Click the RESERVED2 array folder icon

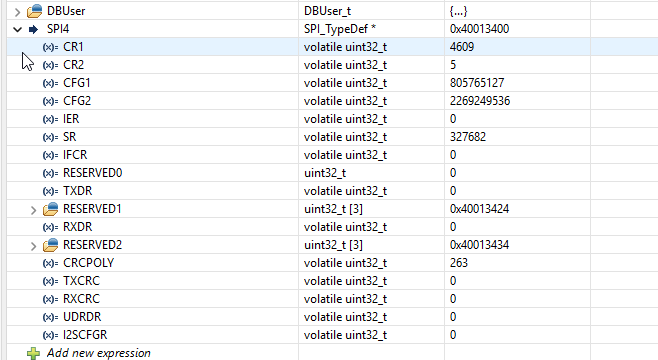pos(51,245)
